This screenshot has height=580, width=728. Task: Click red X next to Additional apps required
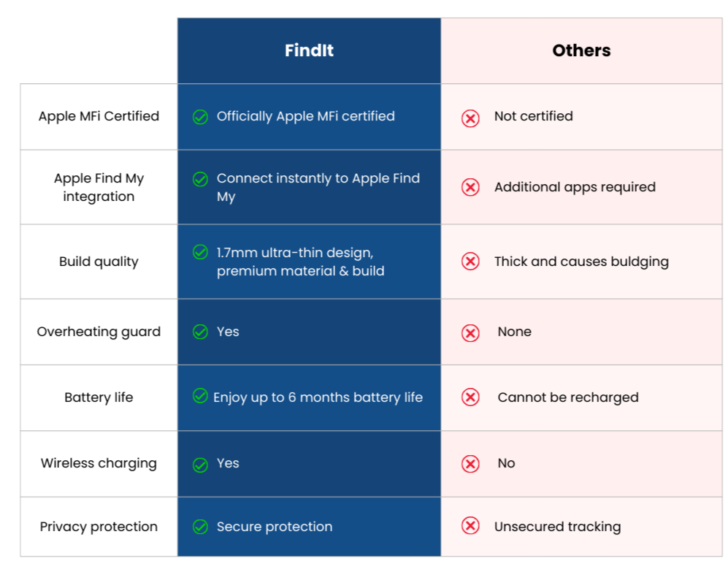(470, 187)
